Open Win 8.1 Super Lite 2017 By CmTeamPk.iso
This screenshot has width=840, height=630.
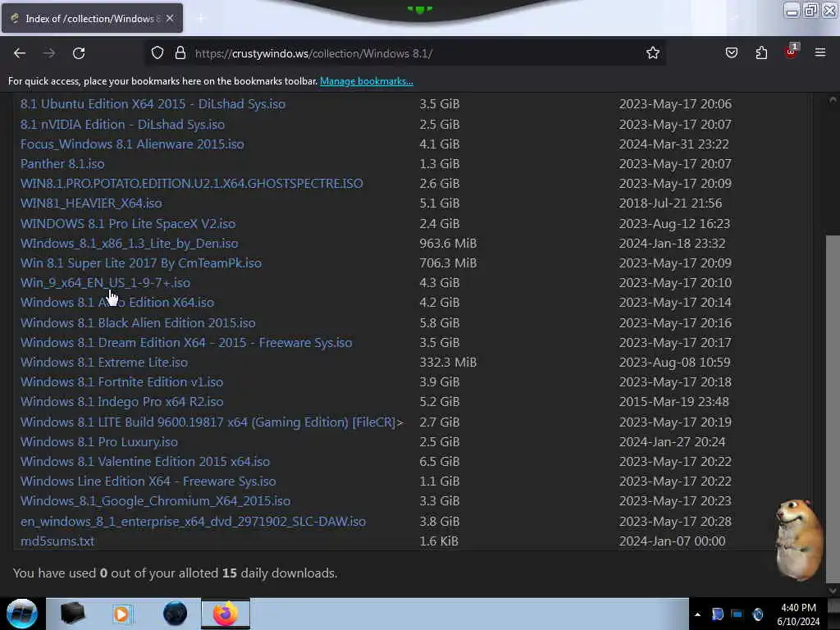click(x=141, y=263)
